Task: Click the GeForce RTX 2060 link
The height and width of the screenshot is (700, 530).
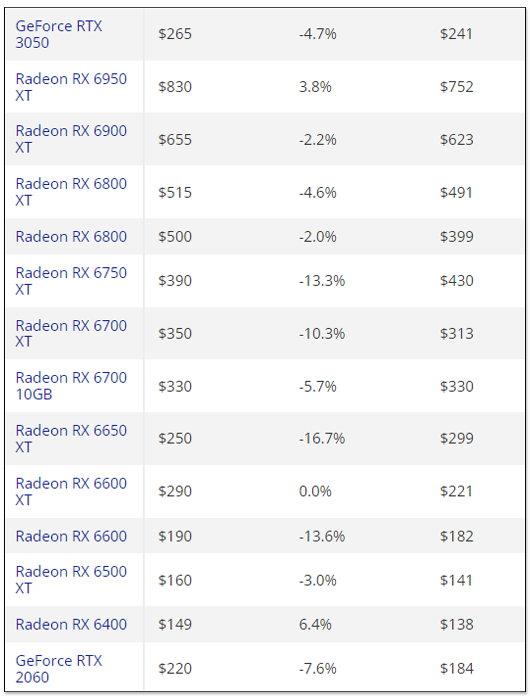Action: (x=59, y=669)
